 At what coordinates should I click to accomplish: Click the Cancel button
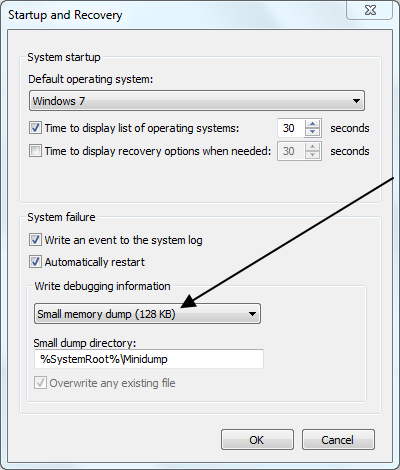tap(338, 440)
